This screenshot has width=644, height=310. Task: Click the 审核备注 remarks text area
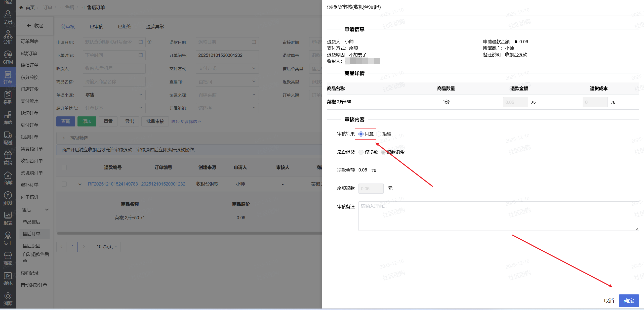[498, 216]
